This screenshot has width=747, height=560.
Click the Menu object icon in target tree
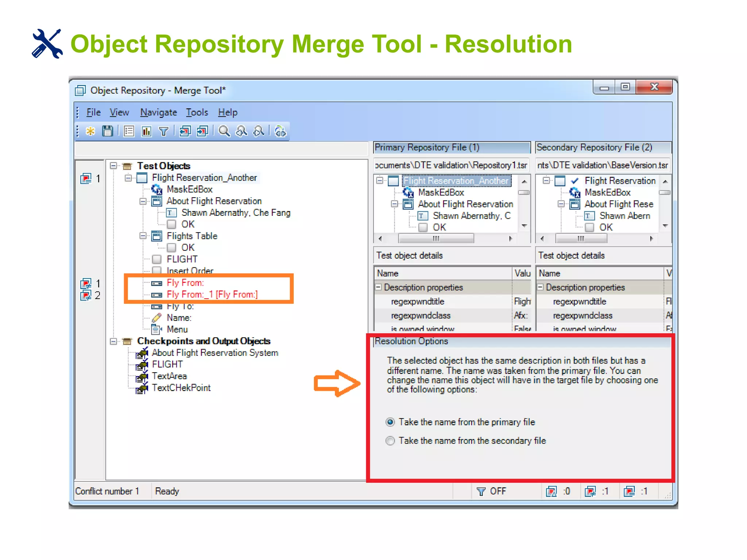tap(157, 329)
